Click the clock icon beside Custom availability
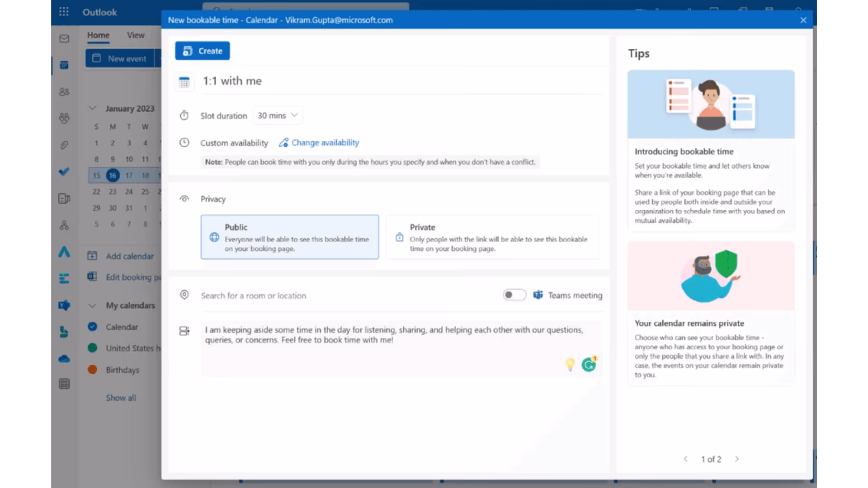The height and width of the screenshot is (488, 868). pyautogui.click(x=184, y=143)
